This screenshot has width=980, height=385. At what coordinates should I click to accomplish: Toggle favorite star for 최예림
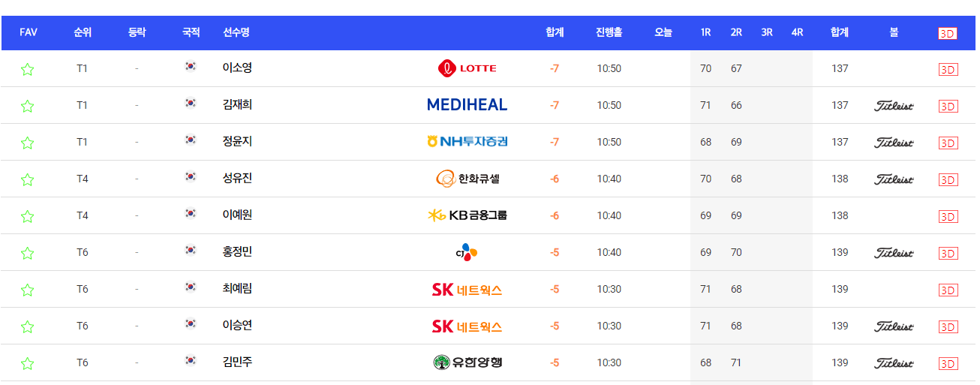pos(28,290)
